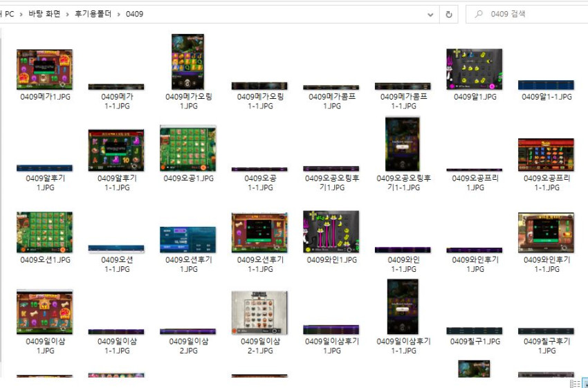This screenshot has width=588, height=388.
Task: Select the thumbnail of 0409알후기 1-1.JPG
Action: coord(116,150)
